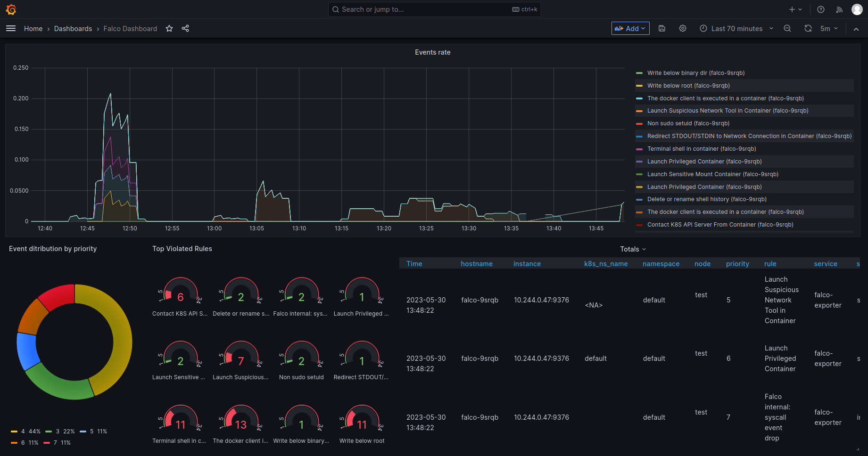868x456 pixels.
Task: Save the Falco Dashboard
Action: [x=662, y=28]
